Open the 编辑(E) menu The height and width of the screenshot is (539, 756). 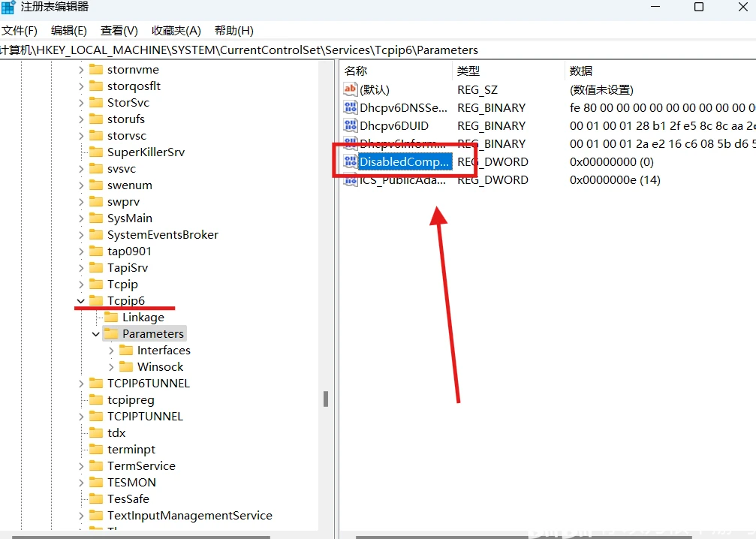[68, 30]
